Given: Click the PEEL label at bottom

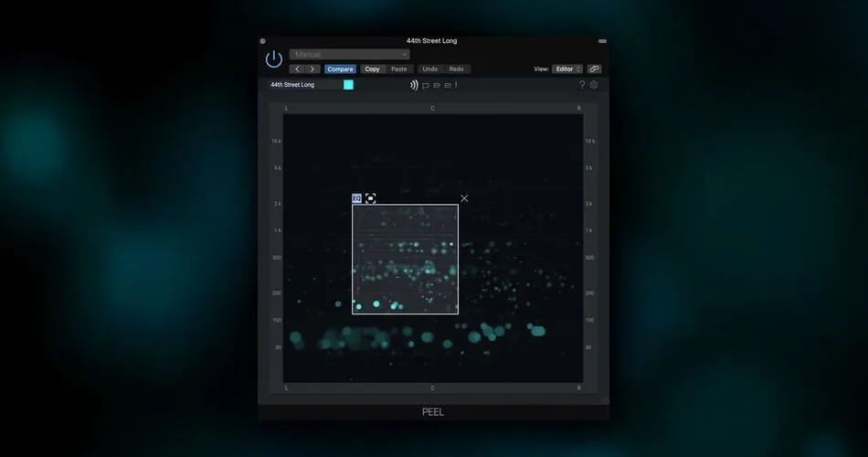Looking at the screenshot, I should pos(433,412).
